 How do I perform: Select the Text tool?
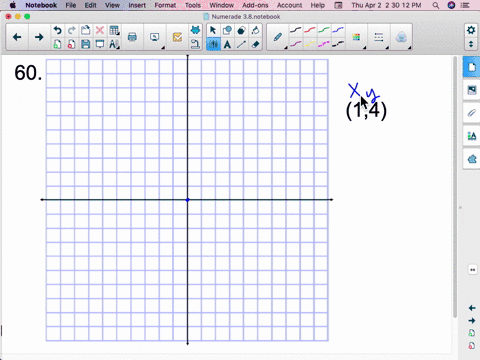click(227, 44)
